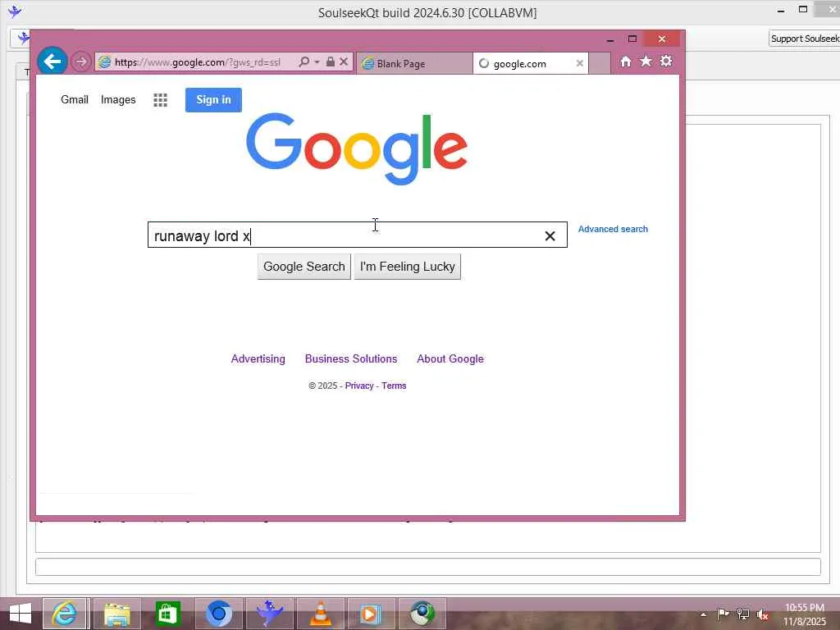Click the muted volume tray icon
The image size is (840, 630).
click(x=763, y=614)
